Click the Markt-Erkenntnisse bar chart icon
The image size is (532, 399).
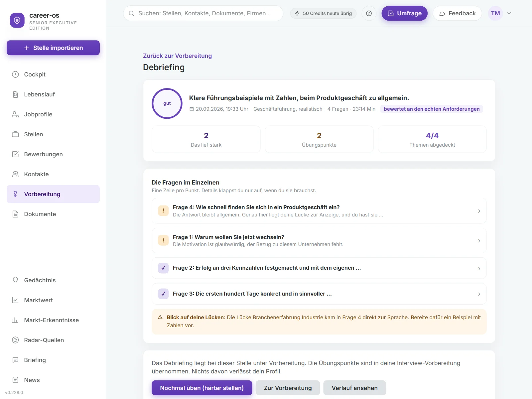click(x=15, y=320)
